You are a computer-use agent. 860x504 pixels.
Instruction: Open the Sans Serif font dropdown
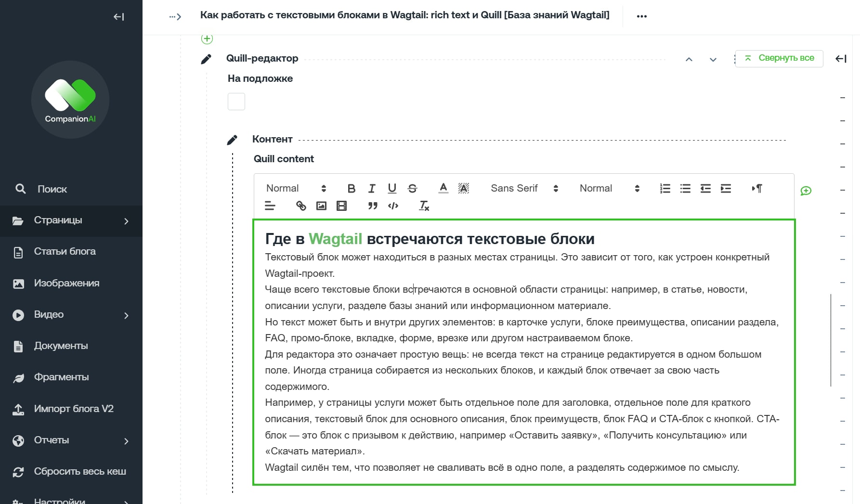click(524, 188)
